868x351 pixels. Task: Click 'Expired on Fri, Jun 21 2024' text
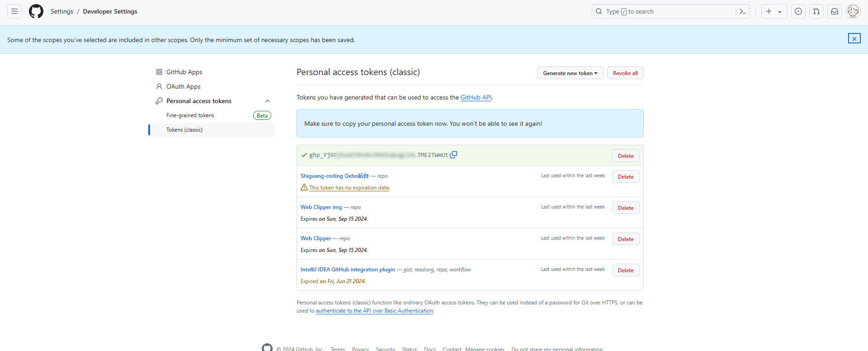pos(333,281)
